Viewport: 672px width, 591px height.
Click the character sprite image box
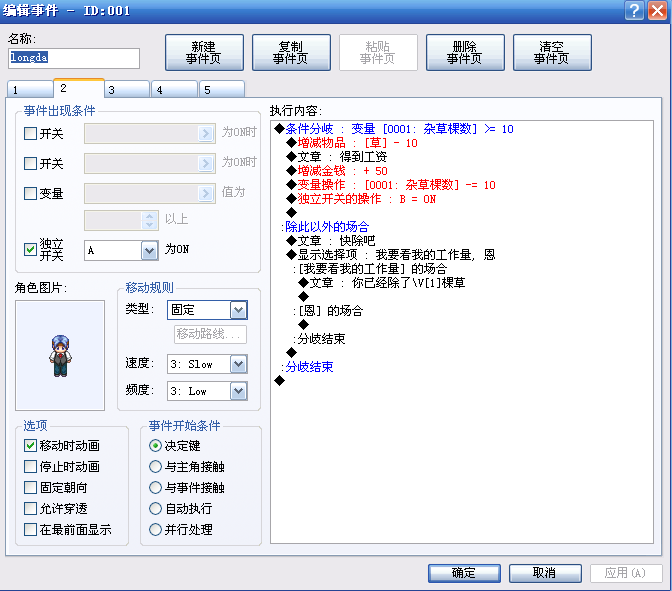click(60, 355)
